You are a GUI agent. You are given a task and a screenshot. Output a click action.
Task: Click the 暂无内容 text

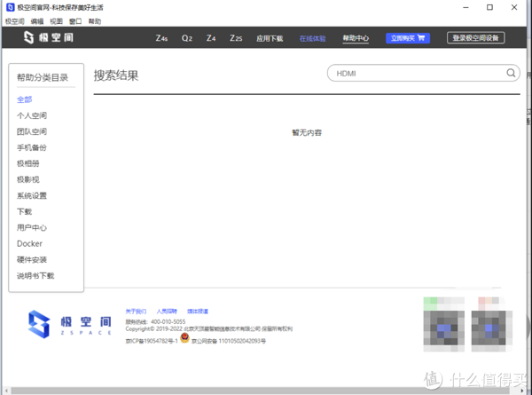coord(307,132)
